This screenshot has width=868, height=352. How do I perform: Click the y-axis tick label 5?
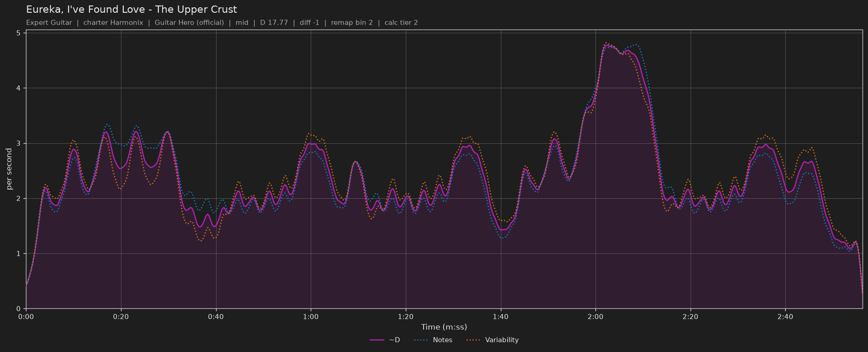[18, 33]
